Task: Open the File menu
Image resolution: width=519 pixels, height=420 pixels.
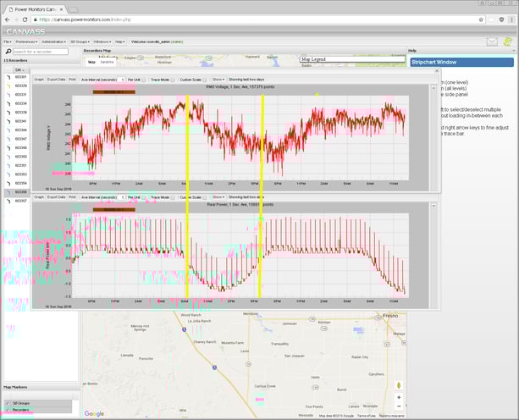Action: (8, 42)
